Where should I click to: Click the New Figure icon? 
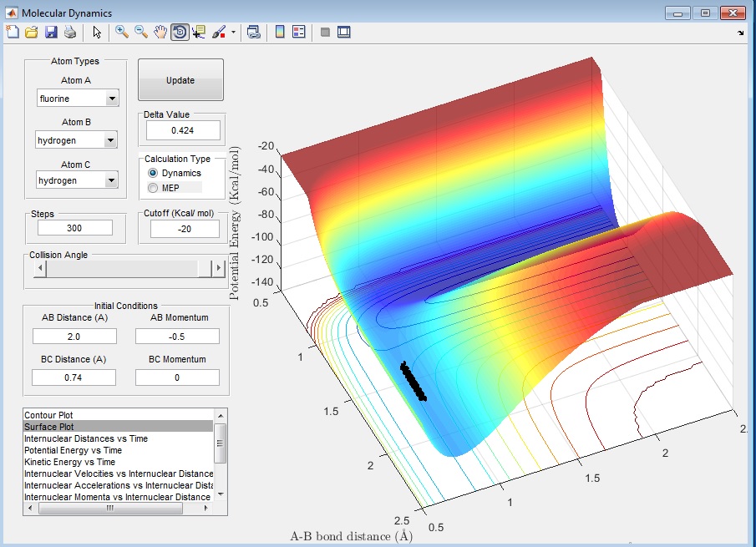(x=12, y=33)
